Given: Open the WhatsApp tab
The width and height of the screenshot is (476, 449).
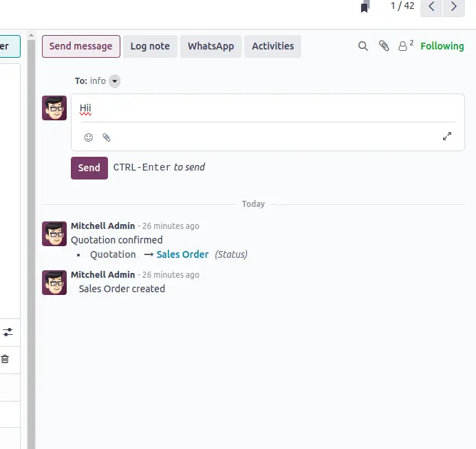Looking at the screenshot, I should [211, 47].
